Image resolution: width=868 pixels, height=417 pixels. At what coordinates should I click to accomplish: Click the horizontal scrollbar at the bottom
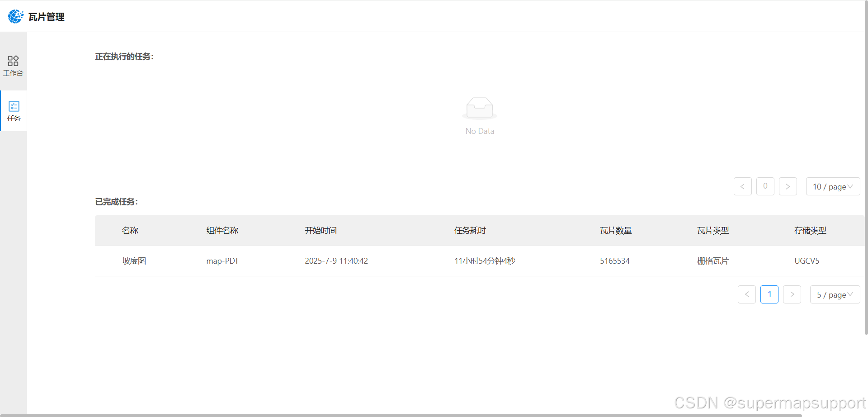pyautogui.click(x=401, y=415)
